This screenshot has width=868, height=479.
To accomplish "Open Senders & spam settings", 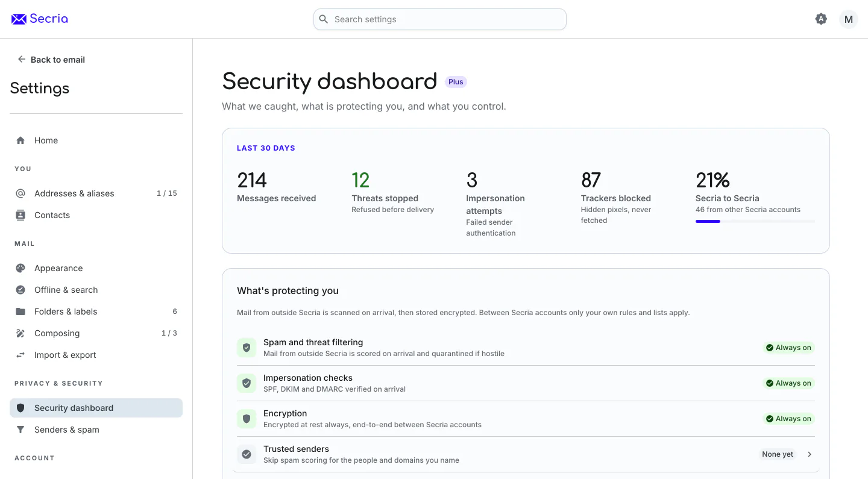I will [x=96, y=430].
